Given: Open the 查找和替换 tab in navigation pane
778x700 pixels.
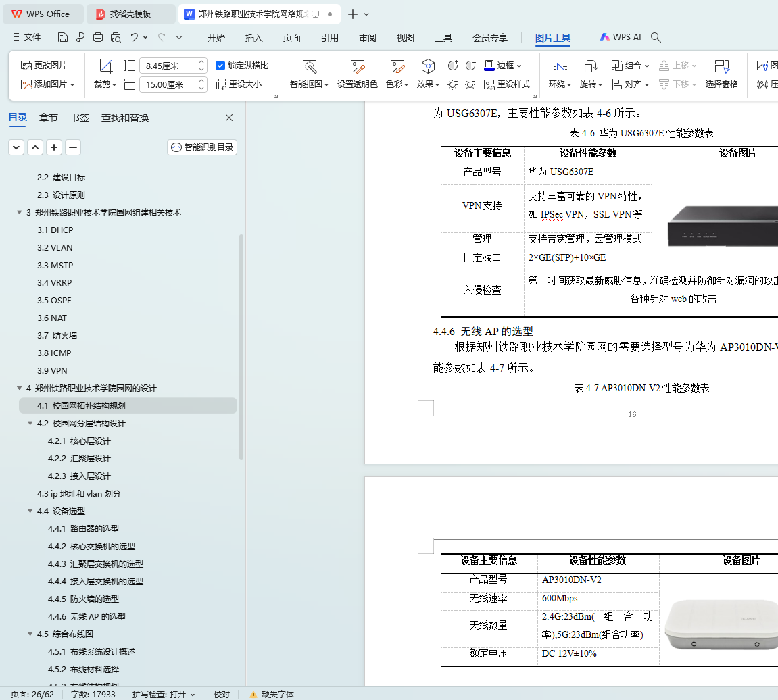Looking at the screenshot, I should click(125, 118).
